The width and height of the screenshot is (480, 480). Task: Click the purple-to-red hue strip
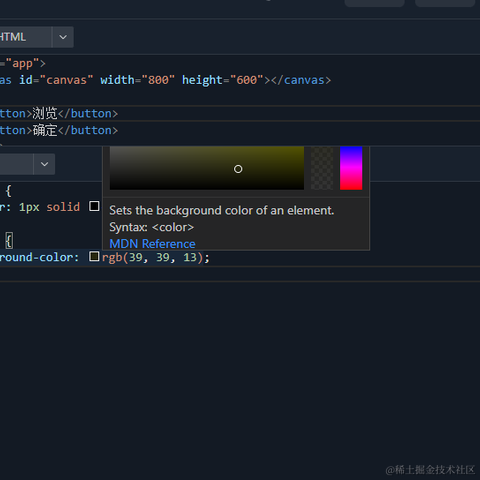(x=351, y=168)
